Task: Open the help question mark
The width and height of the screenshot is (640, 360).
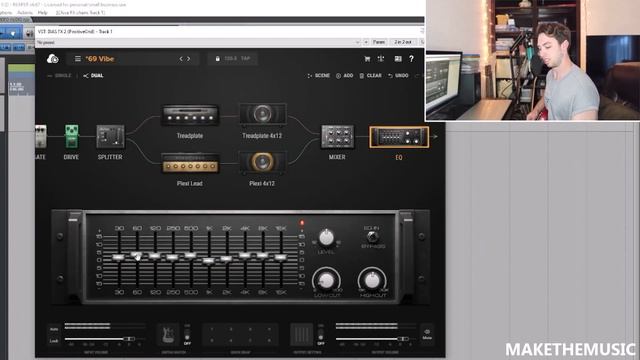Action: (x=411, y=59)
